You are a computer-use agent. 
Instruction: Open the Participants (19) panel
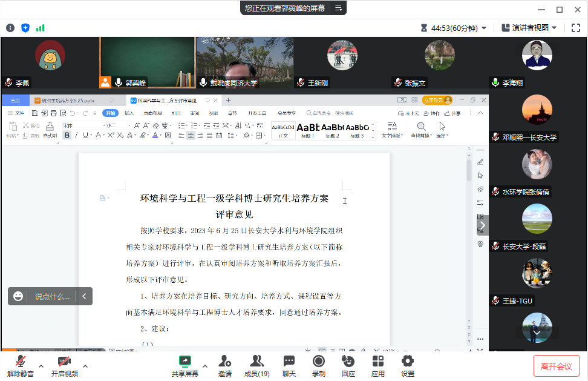pos(256,362)
